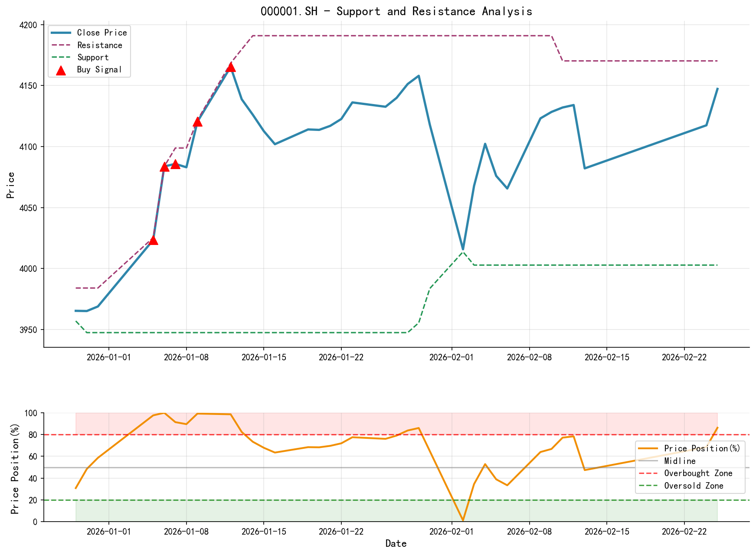Screen dimensions: 756x555
Task: Click the Date axis label below the lower chart
Action: coord(396,543)
